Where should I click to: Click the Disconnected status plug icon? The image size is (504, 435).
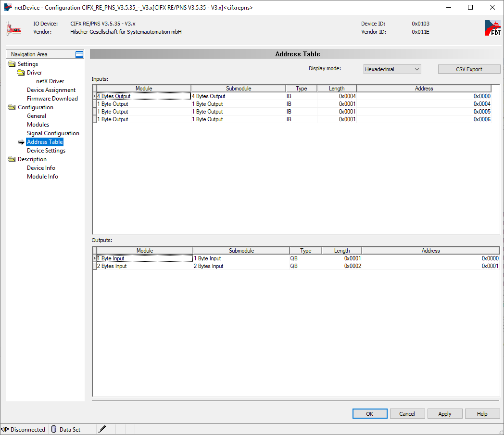pos(5,429)
